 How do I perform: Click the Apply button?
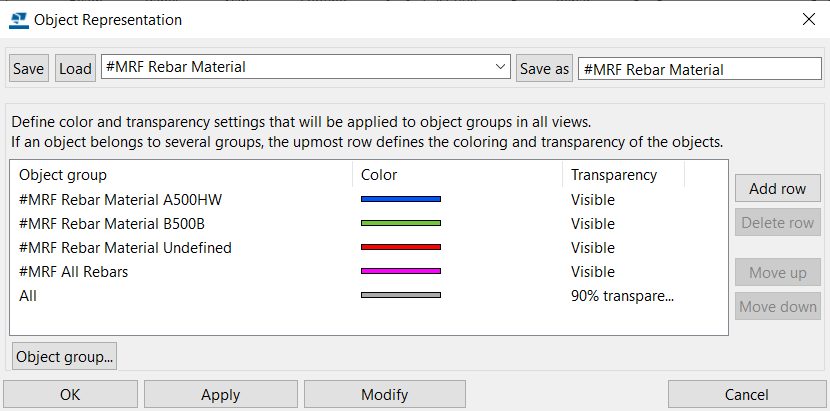[x=221, y=395]
